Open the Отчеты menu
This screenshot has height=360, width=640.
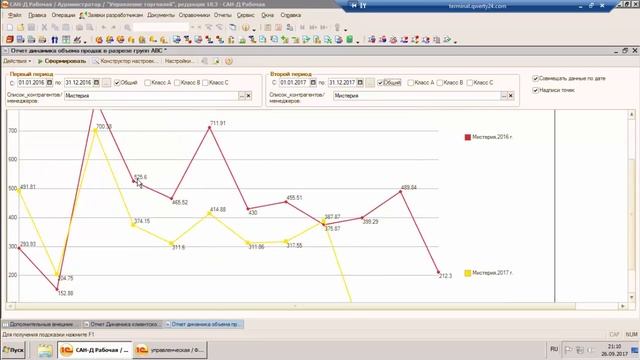[223, 15]
